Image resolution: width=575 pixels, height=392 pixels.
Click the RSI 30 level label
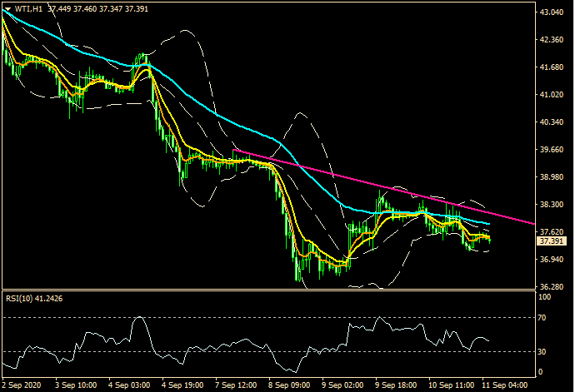[x=542, y=351]
